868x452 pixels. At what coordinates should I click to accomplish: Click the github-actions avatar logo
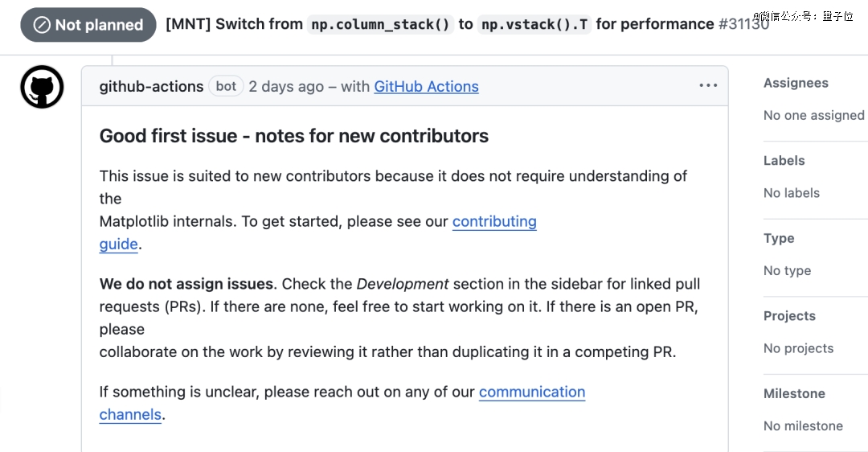coord(42,87)
